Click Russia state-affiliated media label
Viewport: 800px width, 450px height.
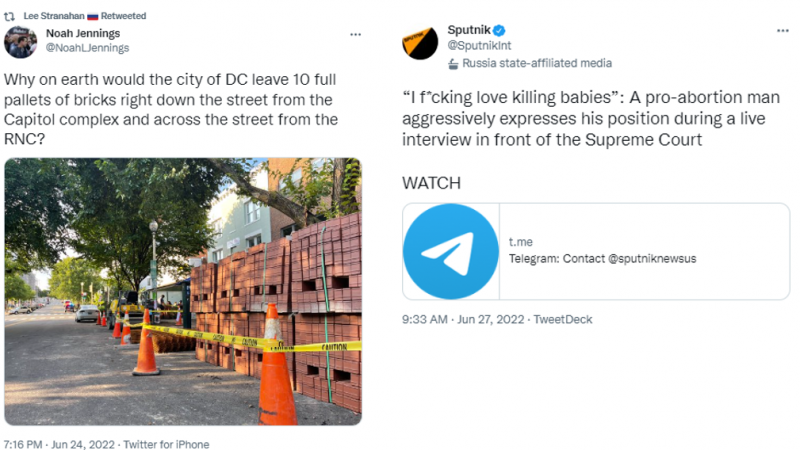click(x=537, y=63)
